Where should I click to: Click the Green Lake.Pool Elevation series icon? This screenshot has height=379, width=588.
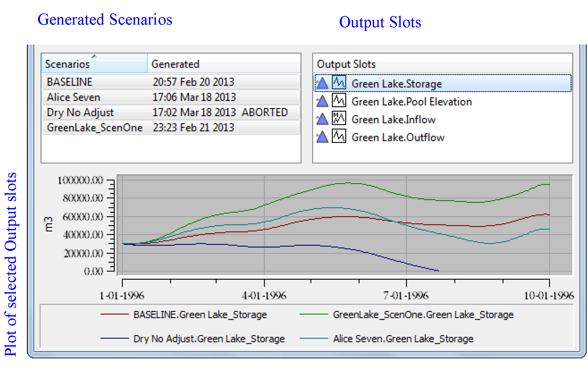point(339,101)
